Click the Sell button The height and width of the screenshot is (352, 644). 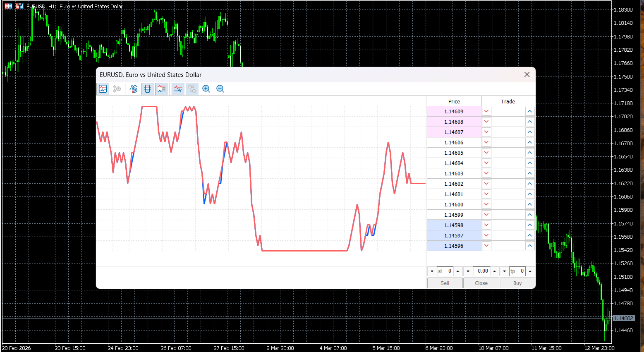point(445,283)
